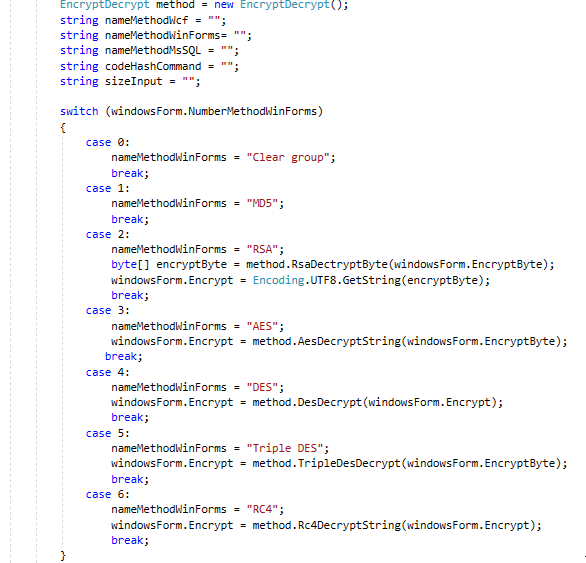Click the codeHashCommand variable name

point(153,67)
